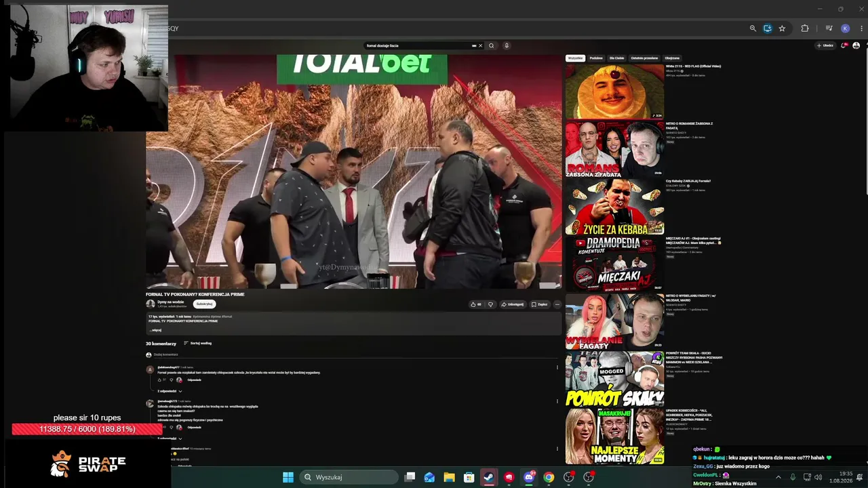Open the 'Romans Żabsona z Fagatą' thumbnail

coord(614,149)
